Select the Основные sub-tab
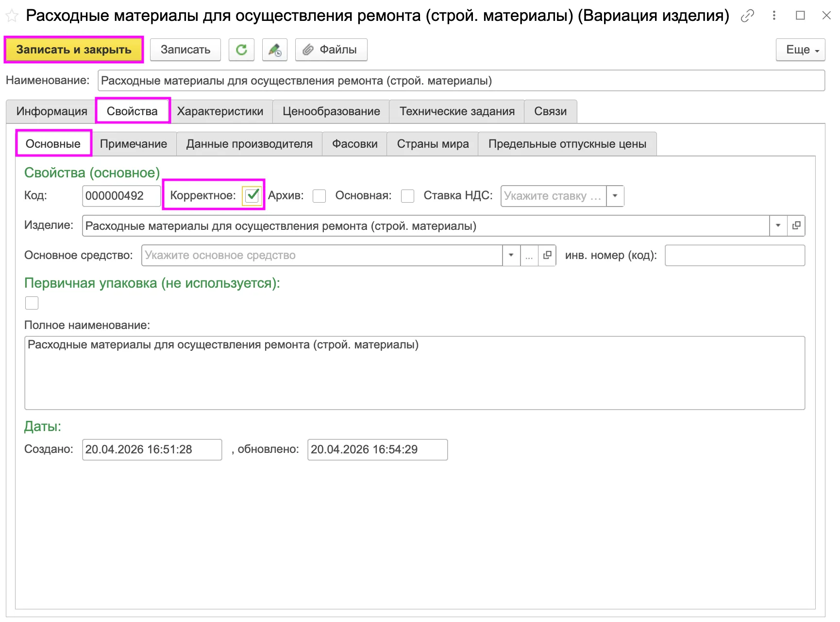This screenshot has width=840, height=622. [x=53, y=144]
